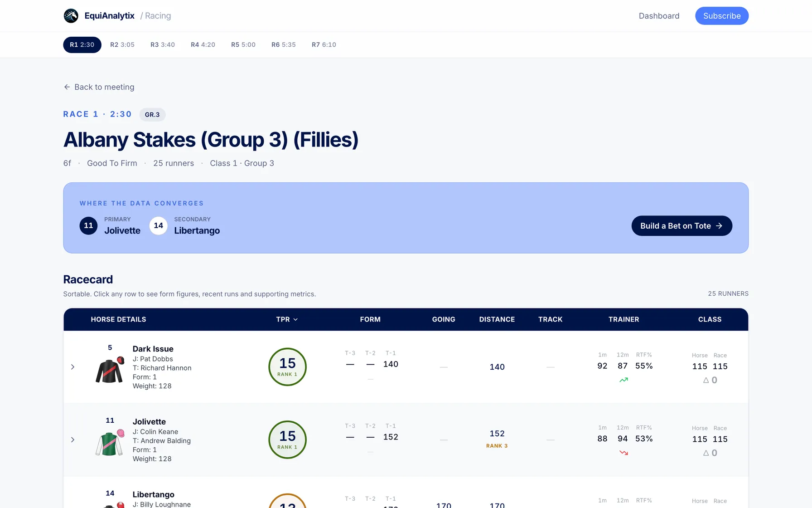
Task: Click the red downward trend icon for Andrew Balding
Action: point(623,453)
